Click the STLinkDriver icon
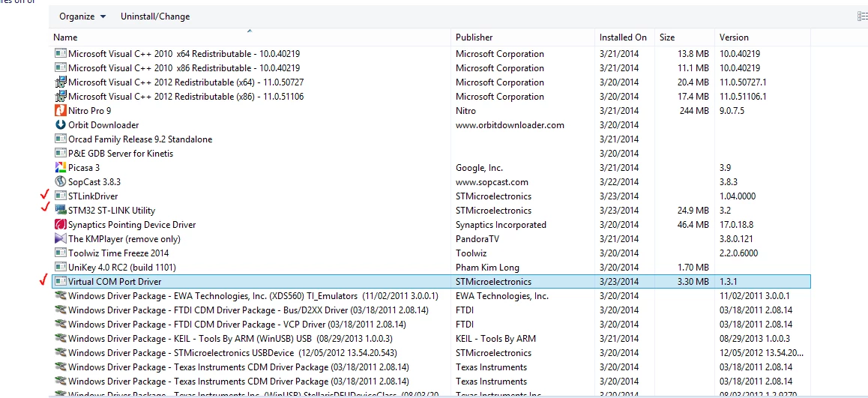This screenshot has width=868, height=398. pyautogui.click(x=60, y=196)
